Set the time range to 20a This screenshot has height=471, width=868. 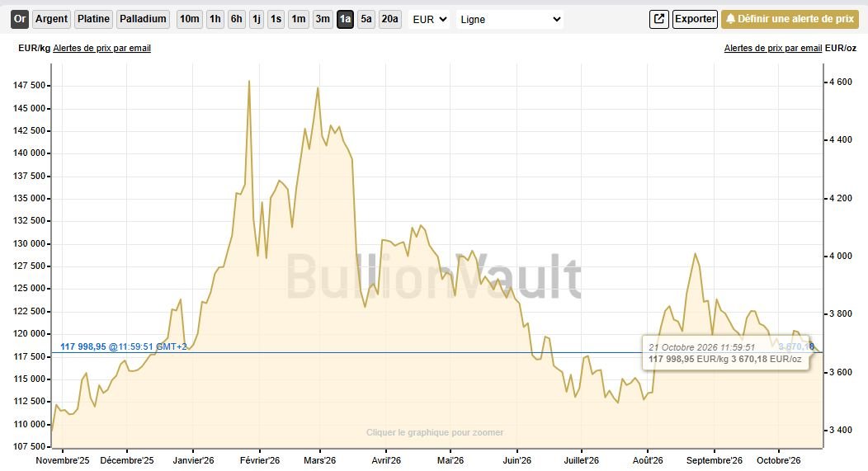point(389,19)
